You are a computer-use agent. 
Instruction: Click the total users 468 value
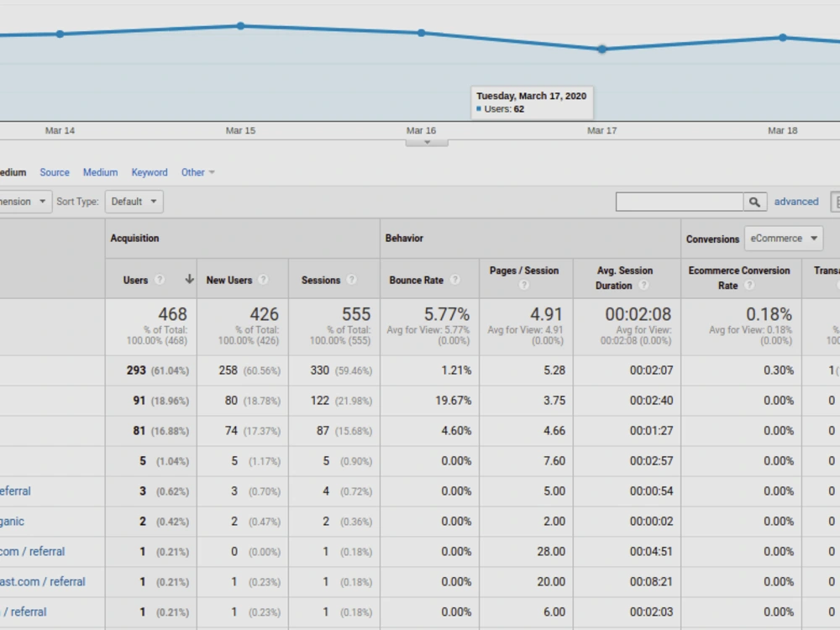(172, 314)
